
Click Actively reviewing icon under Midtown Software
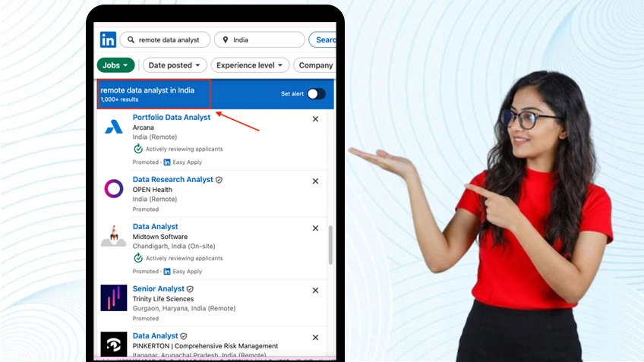click(x=138, y=258)
